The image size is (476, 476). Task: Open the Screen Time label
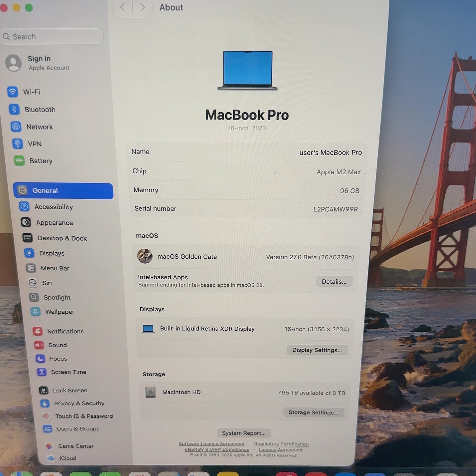(x=69, y=372)
